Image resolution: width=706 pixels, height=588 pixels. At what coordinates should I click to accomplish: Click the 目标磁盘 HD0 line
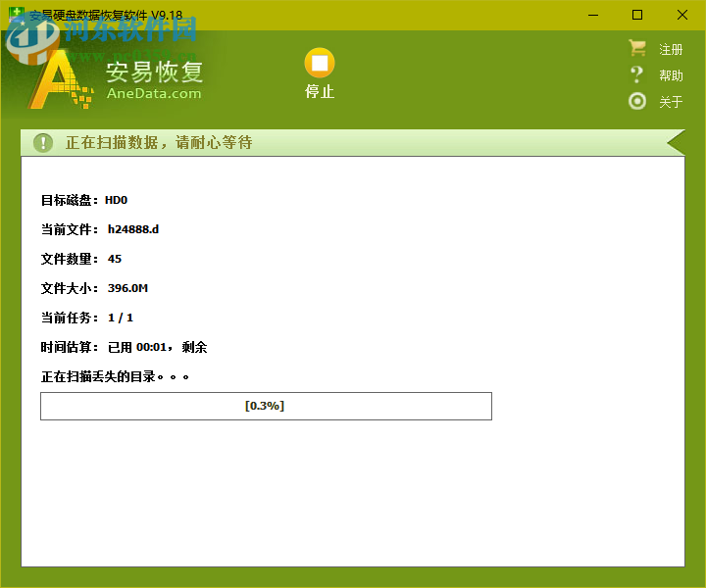pos(84,200)
